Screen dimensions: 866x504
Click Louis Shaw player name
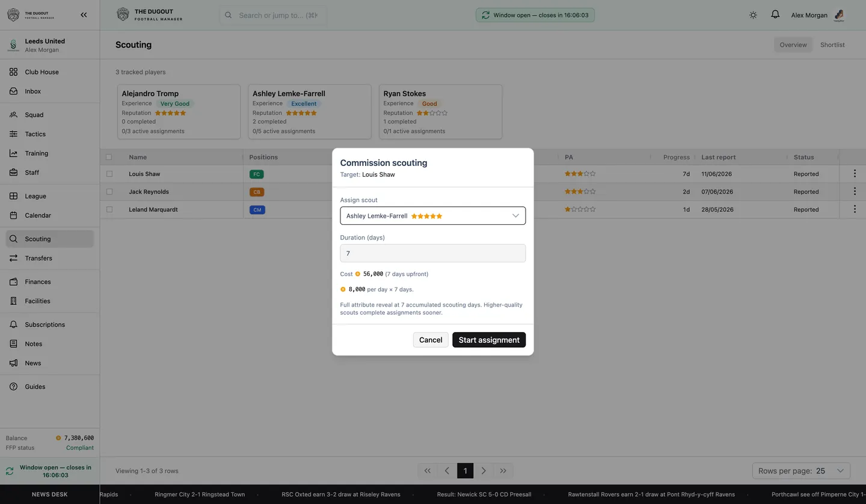pyautogui.click(x=144, y=174)
